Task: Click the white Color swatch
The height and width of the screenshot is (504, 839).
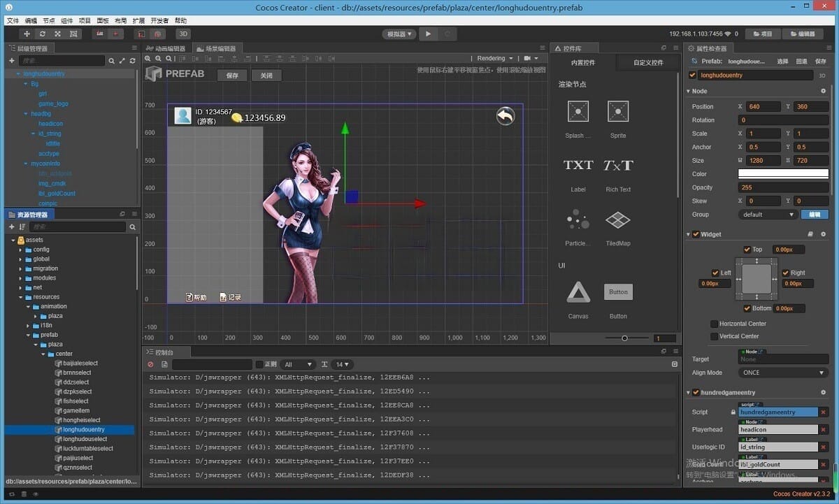Action: coord(783,174)
